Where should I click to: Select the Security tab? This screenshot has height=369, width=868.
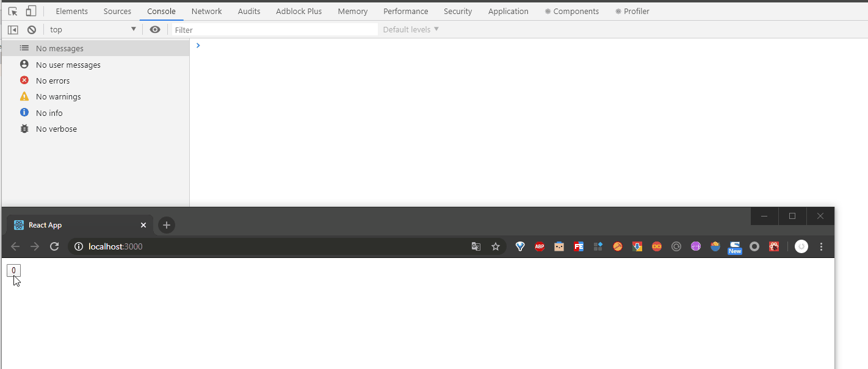pyautogui.click(x=458, y=11)
